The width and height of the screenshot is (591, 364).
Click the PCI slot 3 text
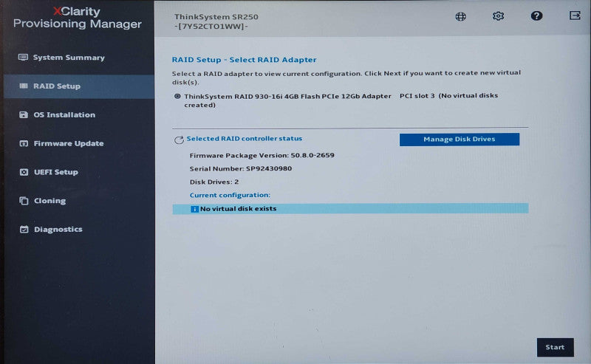coord(417,96)
